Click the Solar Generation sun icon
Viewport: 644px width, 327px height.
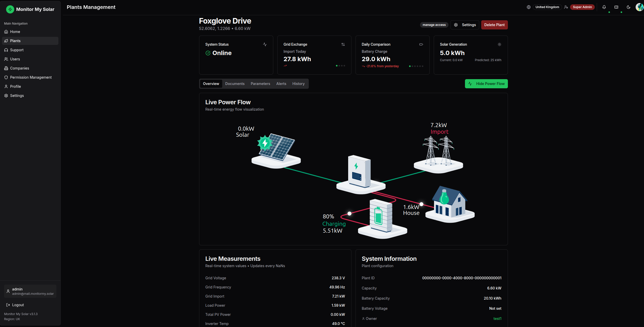point(500,44)
